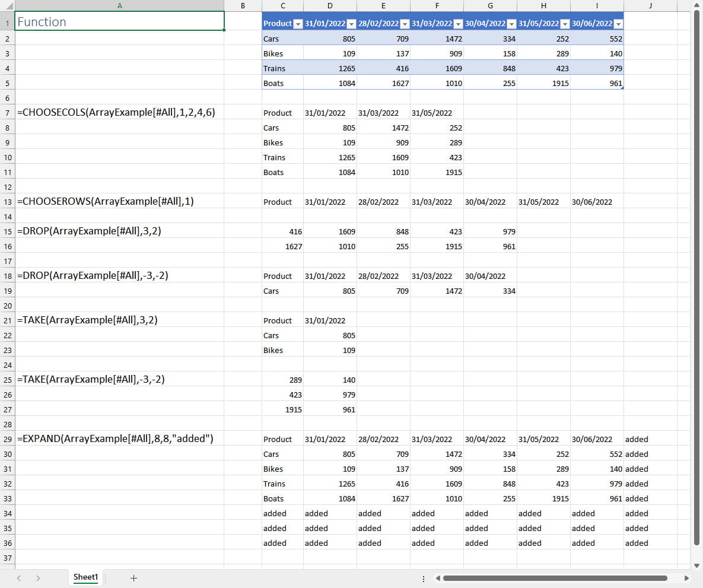
Task: Open the Product column filter dropdown
Action: [298, 24]
